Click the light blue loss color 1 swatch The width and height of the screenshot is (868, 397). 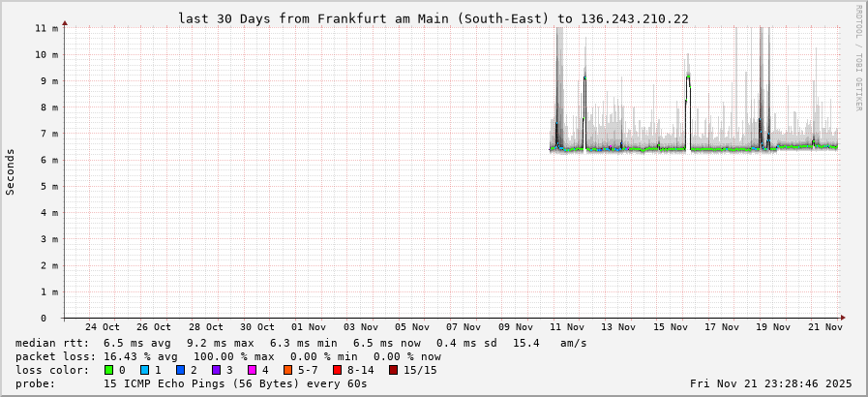coord(145,370)
